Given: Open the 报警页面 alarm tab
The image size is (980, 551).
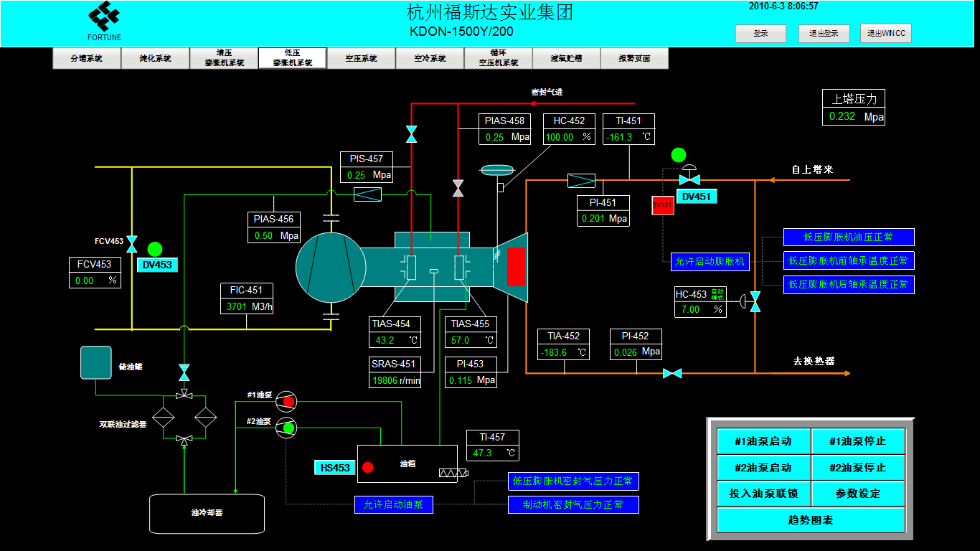Looking at the screenshot, I should coord(634,59).
